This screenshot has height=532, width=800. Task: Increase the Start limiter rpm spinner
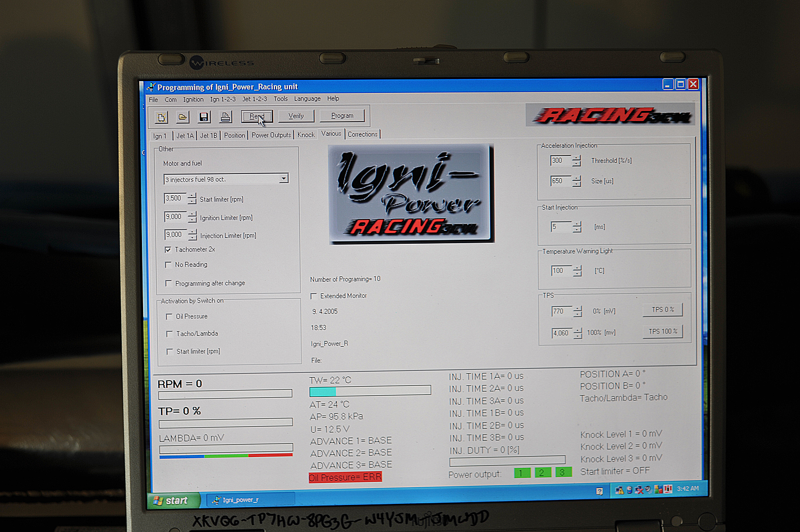(192, 196)
